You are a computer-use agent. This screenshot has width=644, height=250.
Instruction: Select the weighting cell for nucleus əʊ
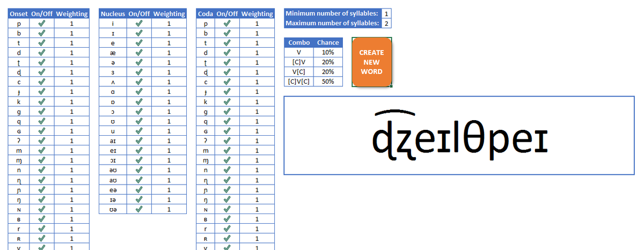point(169,170)
